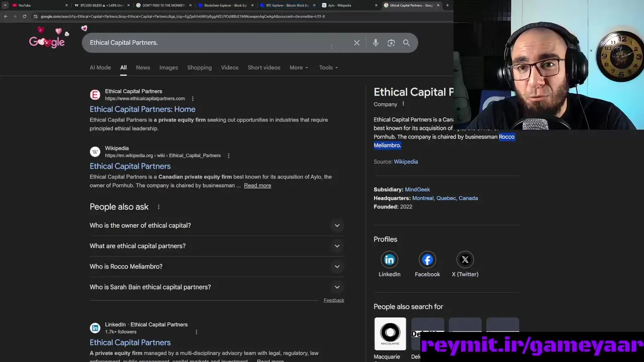Open the People also ask options menu
Screen dimensions: 644x362
pyautogui.click(x=158, y=207)
